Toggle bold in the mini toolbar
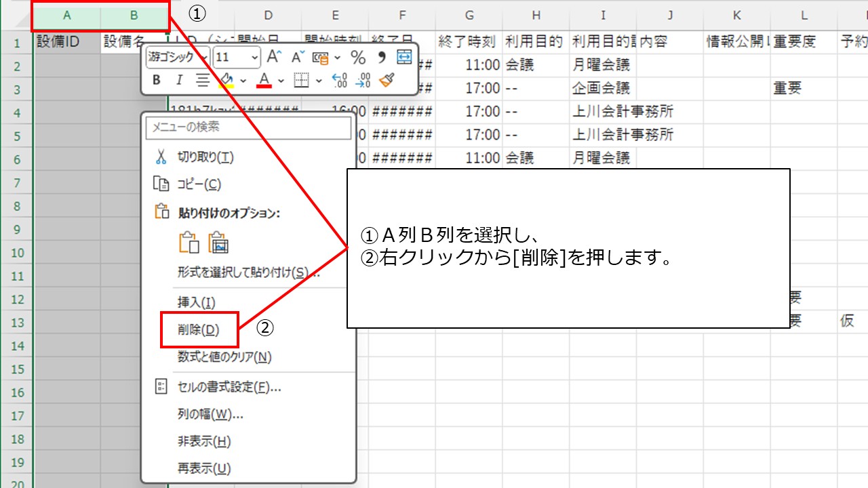Viewport: 868px width, 488px height. [x=157, y=81]
